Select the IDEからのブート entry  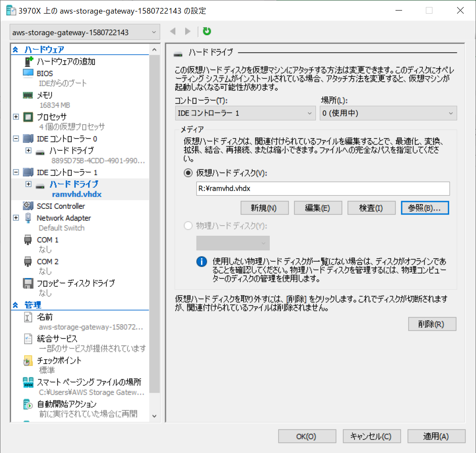(x=63, y=83)
